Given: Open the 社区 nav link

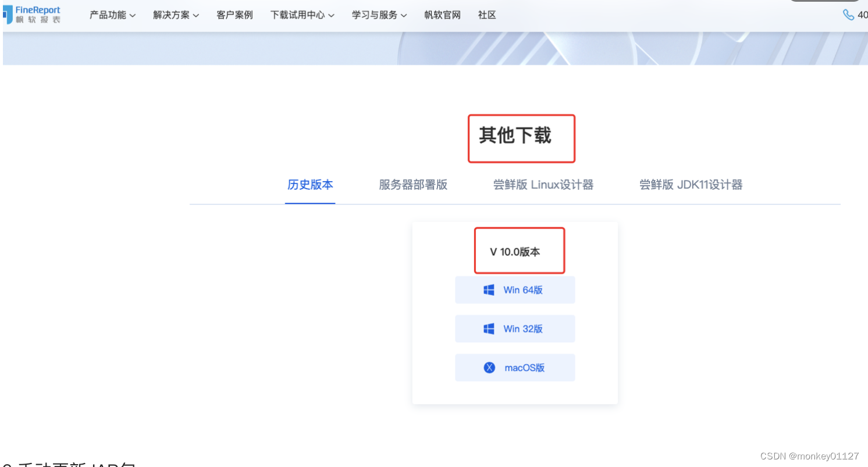Looking at the screenshot, I should pos(487,15).
